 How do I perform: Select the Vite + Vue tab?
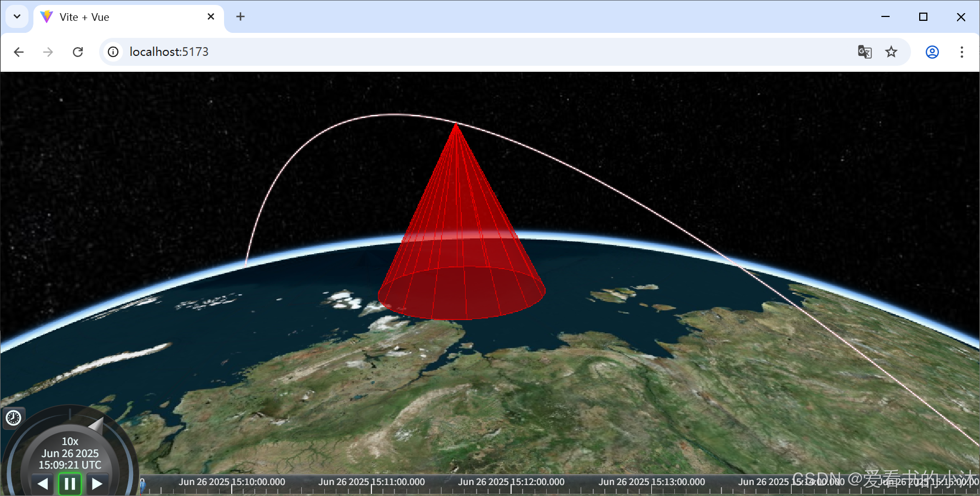[x=129, y=17]
